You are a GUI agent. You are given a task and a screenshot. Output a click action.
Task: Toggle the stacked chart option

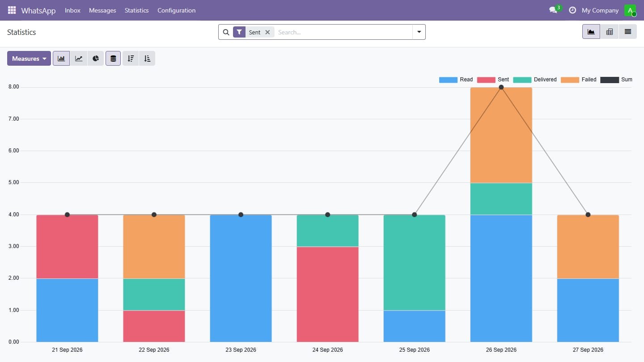click(113, 59)
